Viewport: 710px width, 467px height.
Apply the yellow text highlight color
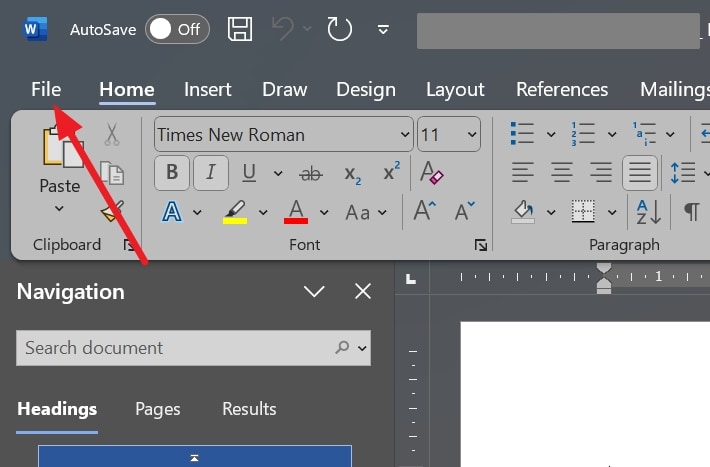[235, 212]
